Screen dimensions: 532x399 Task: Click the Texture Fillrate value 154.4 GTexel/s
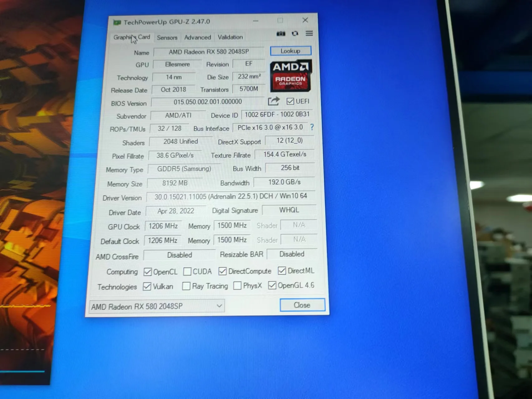tap(285, 154)
